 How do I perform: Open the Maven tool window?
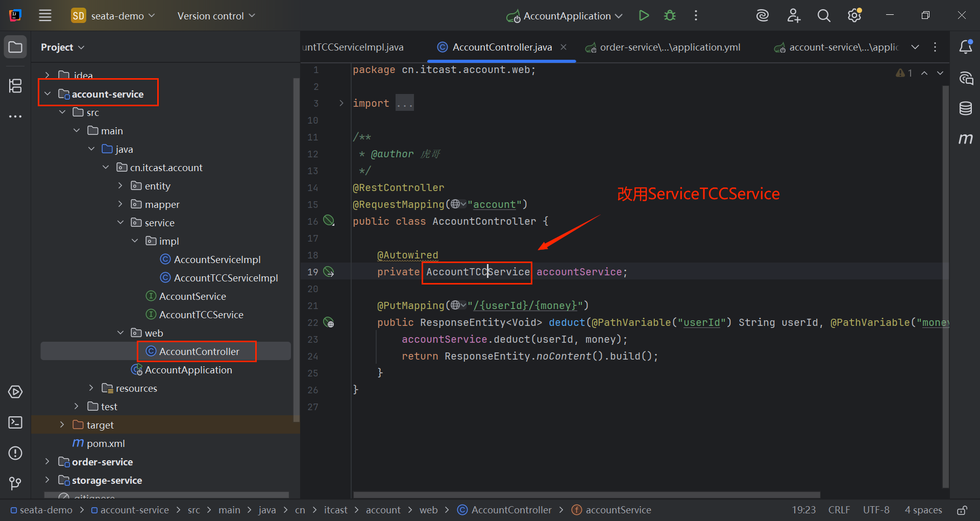click(x=966, y=138)
